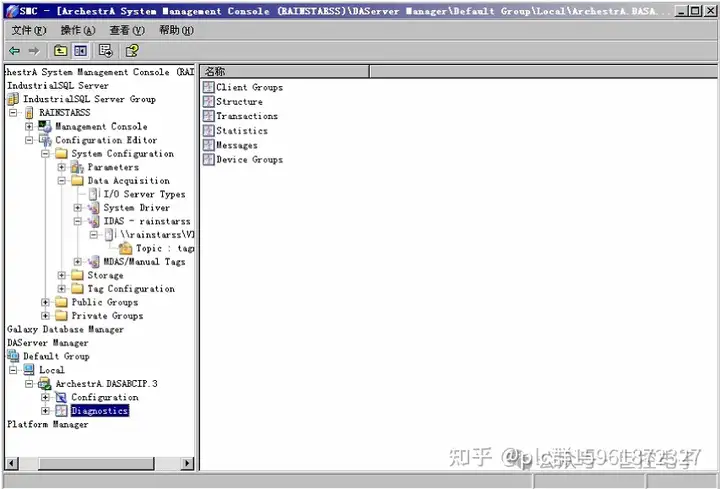Click the Client Groups item icon
Viewport: 720px width, 489px height.
209,87
